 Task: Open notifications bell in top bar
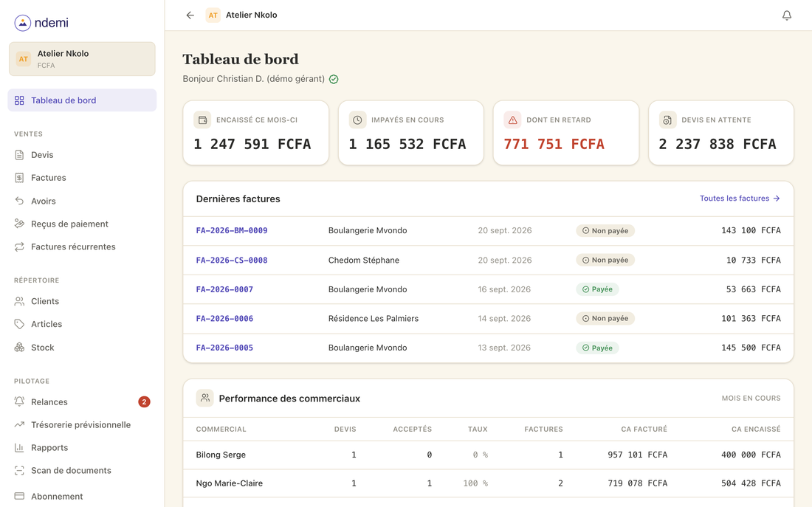[x=787, y=15]
